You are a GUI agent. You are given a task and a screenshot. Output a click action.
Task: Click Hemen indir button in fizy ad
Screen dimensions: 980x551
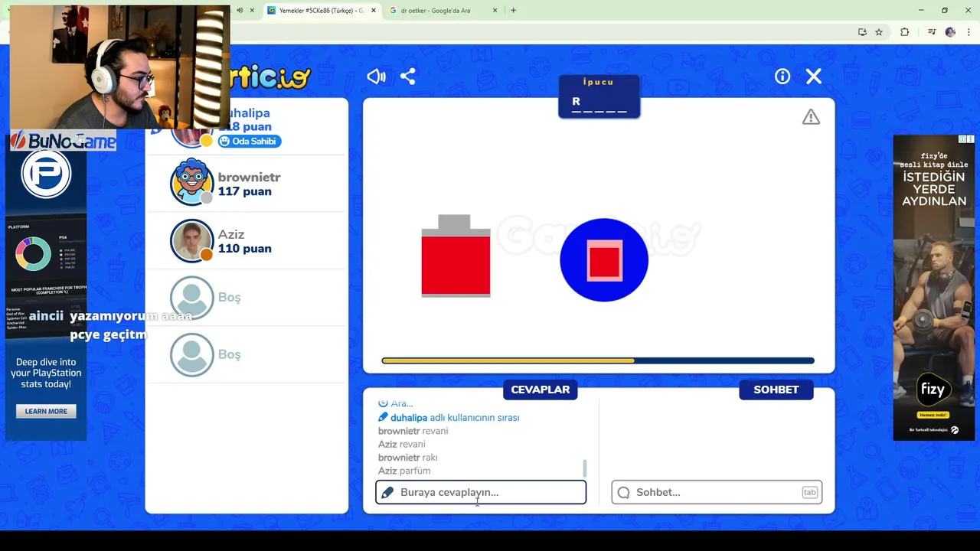click(x=933, y=415)
